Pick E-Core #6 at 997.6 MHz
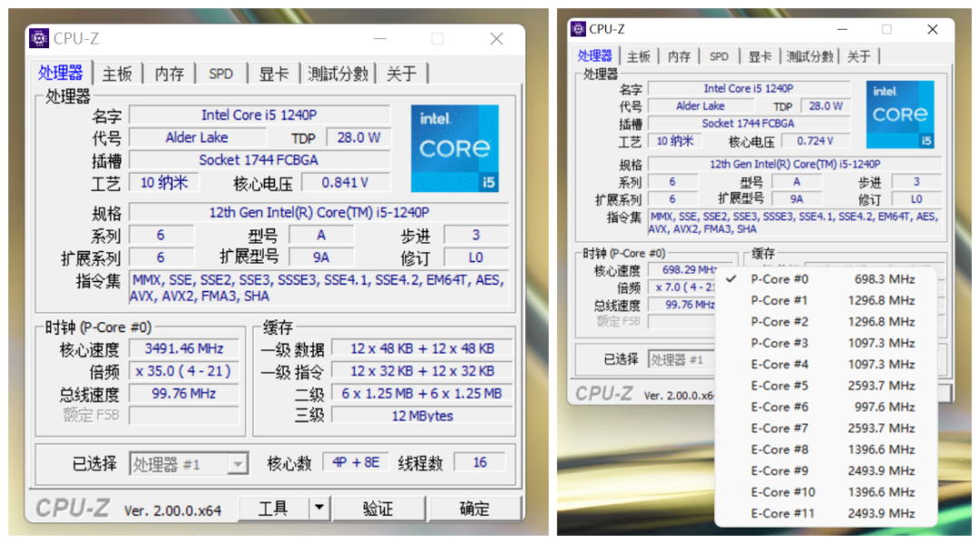This screenshot has width=980, height=544. (x=825, y=406)
